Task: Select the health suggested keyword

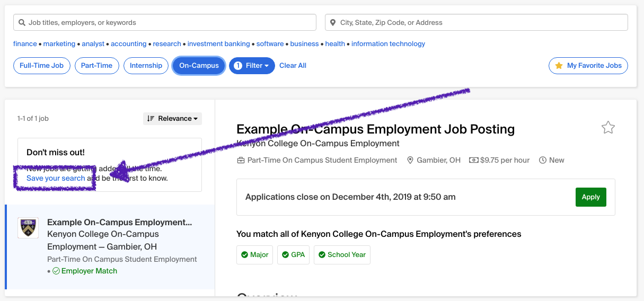Action: [335, 44]
